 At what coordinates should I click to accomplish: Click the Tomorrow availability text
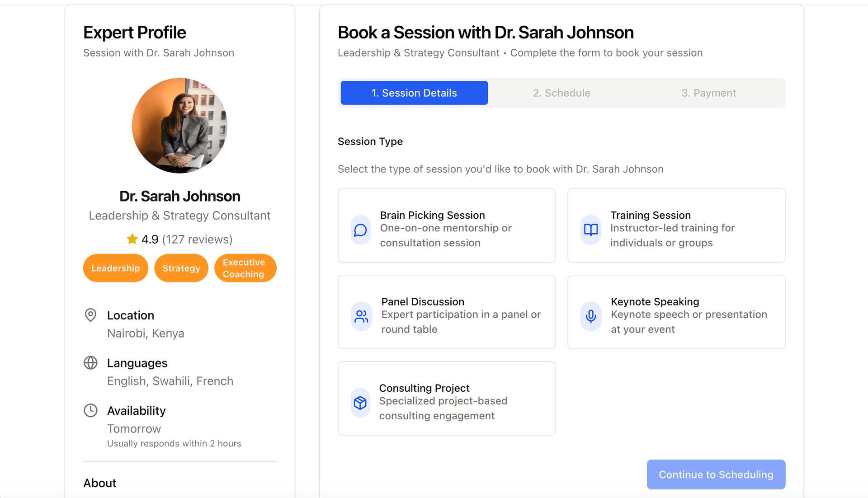134,429
